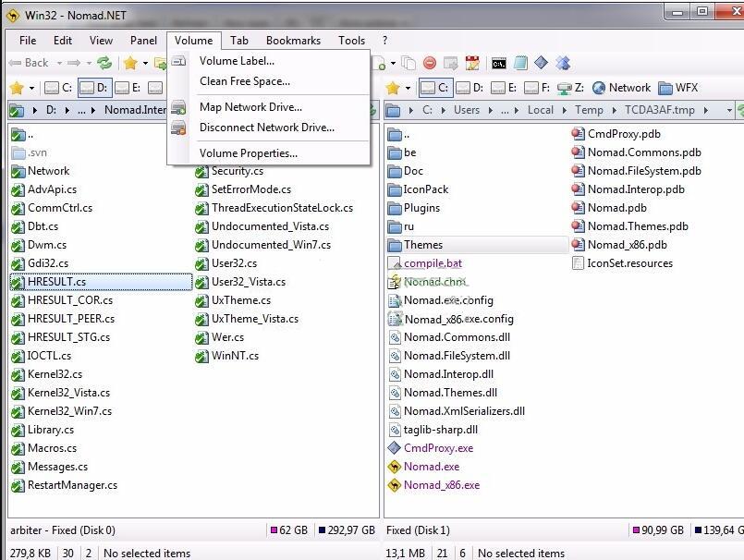Viewport: 744px width, 560px height.
Task: Click the Nomad.exe file icon
Action: point(395,467)
